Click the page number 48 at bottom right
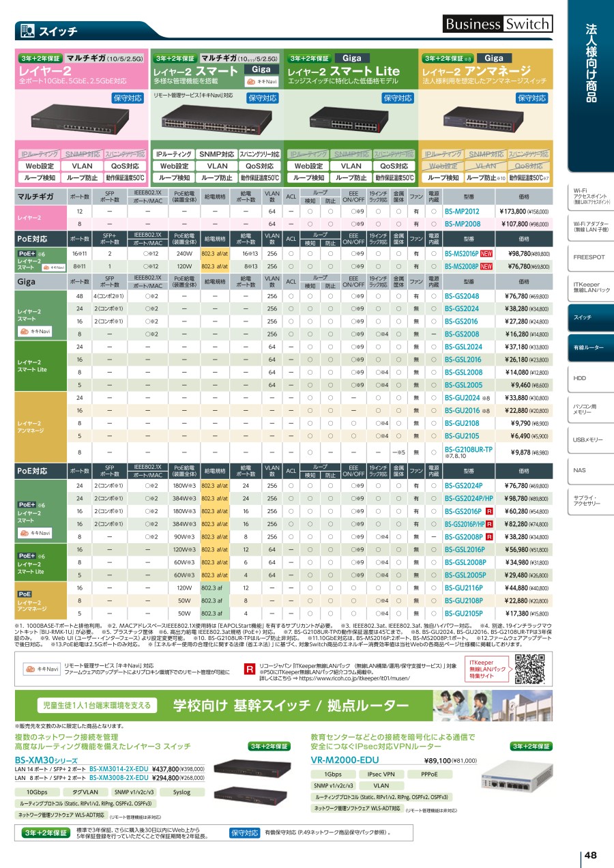 [x=590, y=856]
